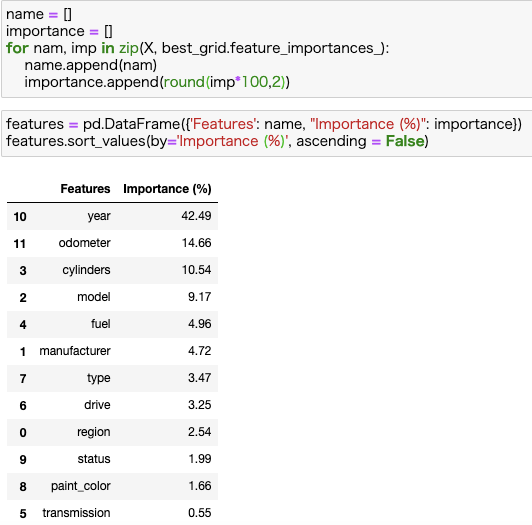
Task: Click the model feature cell
Action: click(x=94, y=297)
